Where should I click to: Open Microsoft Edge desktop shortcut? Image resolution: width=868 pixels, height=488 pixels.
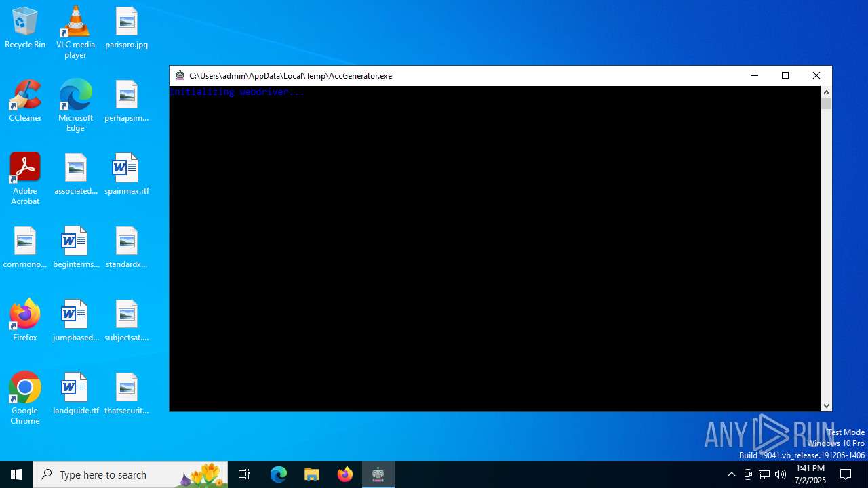click(75, 106)
